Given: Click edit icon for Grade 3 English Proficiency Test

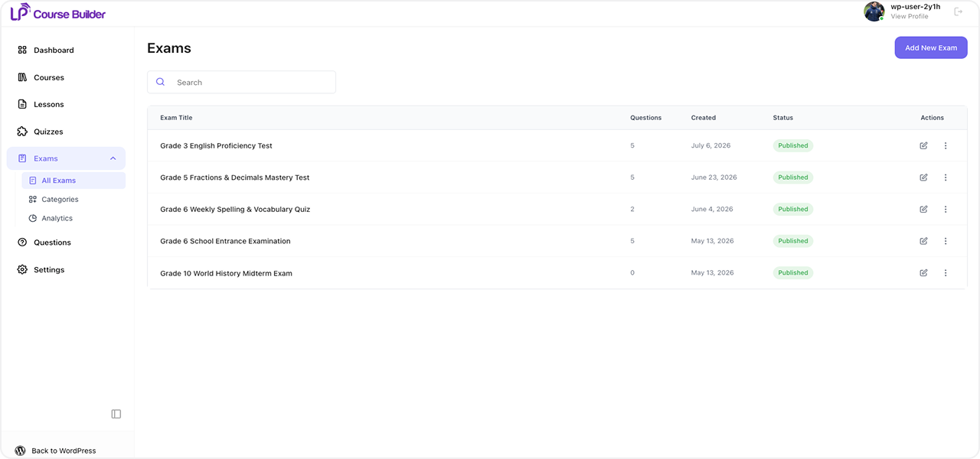Looking at the screenshot, I should pyautogui.click(x=923, y=145).
